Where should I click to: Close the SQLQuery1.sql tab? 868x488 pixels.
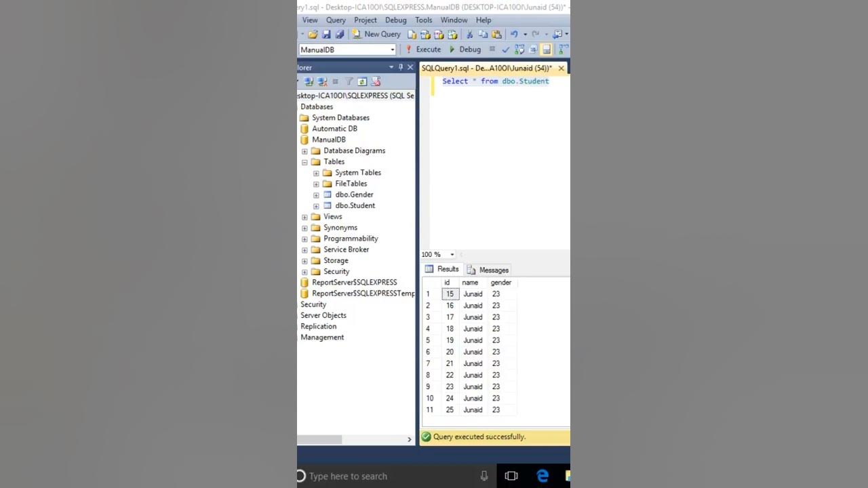(561, 68)
